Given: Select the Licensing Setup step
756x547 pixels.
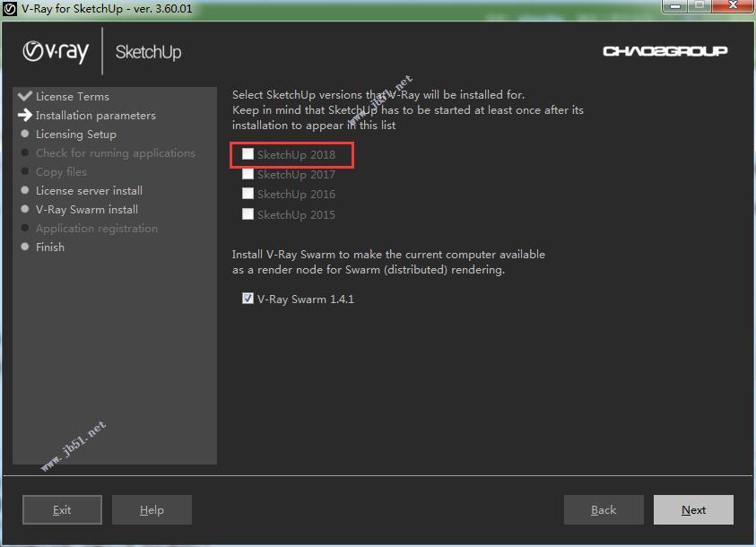Looking at the screenshot, I should (75, 134).
